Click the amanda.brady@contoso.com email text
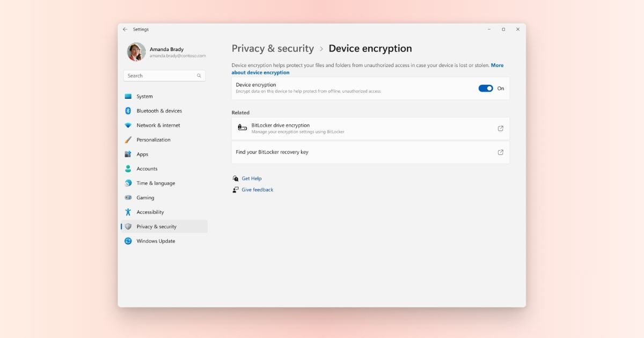This screenshot has width=644, height=338. (x=178, y=56)
